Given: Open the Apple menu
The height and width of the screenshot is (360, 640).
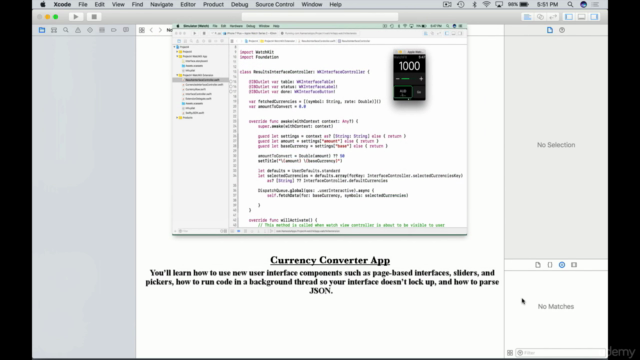Looking at the screenshot, I should [x=42, y=4].
